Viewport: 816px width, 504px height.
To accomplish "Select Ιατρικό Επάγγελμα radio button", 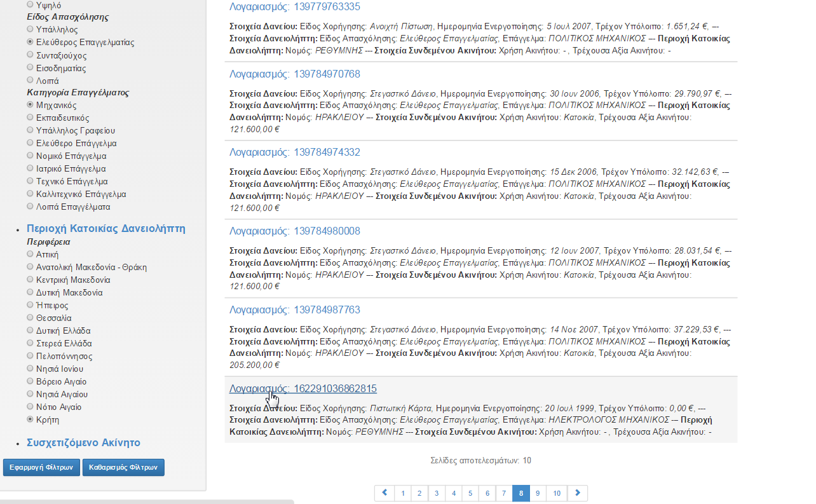I will pos(31,168).
